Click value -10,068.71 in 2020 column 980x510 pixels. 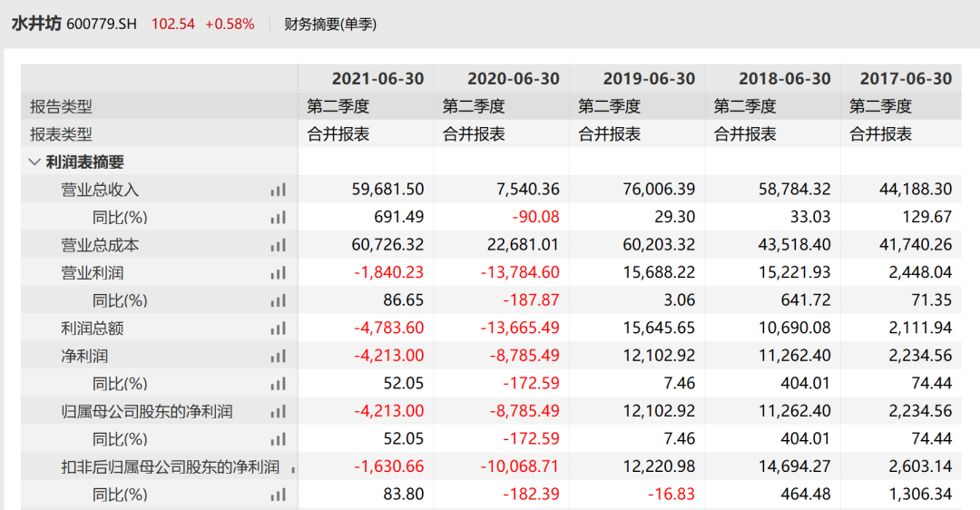click(x=520, y=466)
